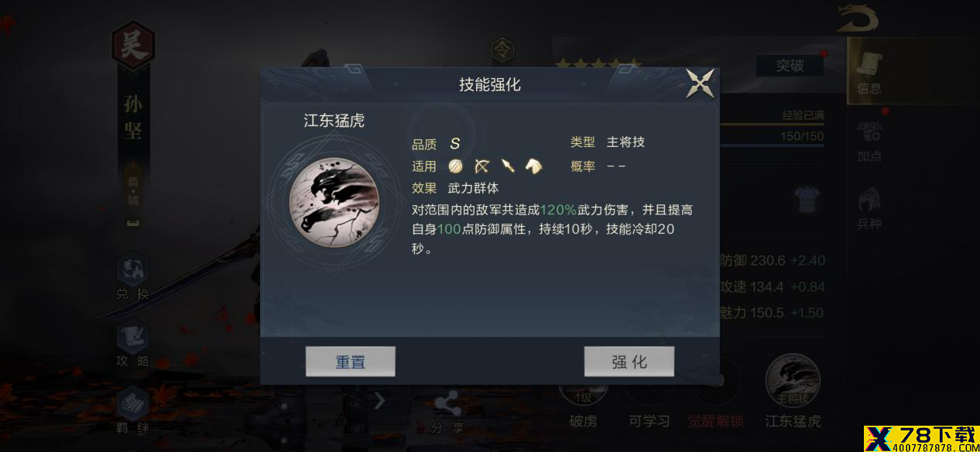Tap the 吴 faction badge
The width and height of the screenshot is (980, 452).
point(133,46)
